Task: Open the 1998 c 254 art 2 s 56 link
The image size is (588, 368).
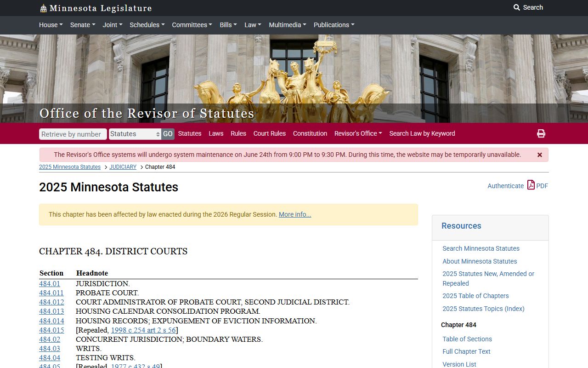Action: 143,330
